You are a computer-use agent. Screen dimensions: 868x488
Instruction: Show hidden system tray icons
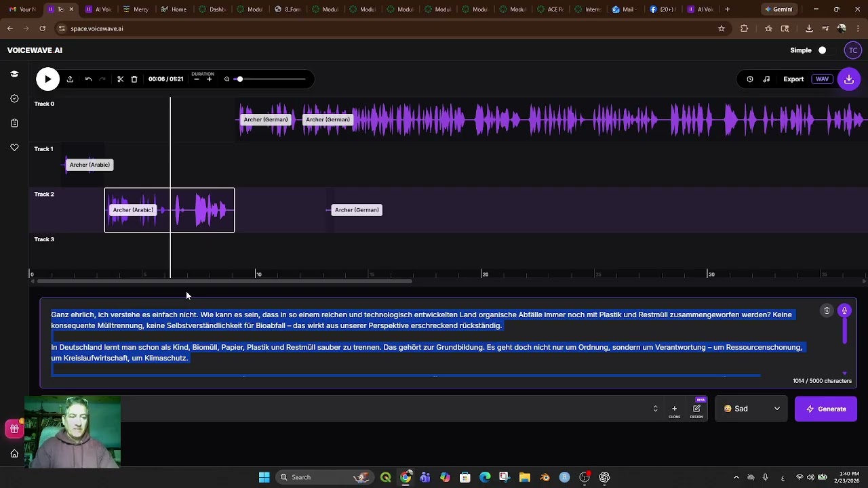736,477
